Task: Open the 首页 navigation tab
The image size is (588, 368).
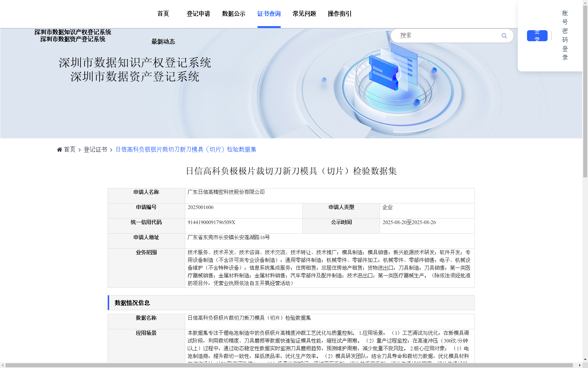Action: (163, 14)
